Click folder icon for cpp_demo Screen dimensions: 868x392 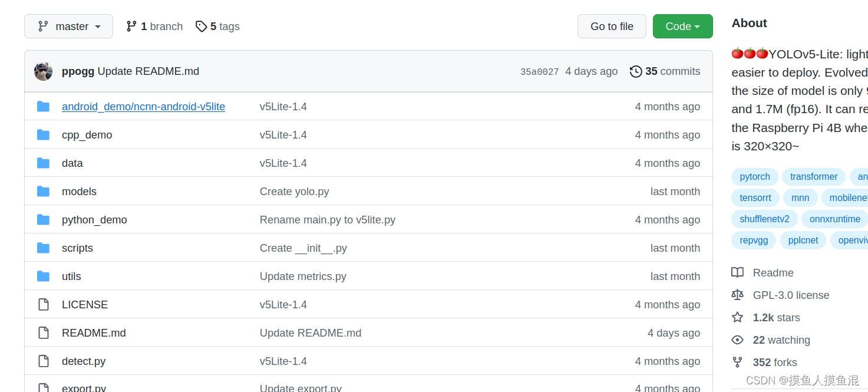pyautogui.click(x=43, y=135)
